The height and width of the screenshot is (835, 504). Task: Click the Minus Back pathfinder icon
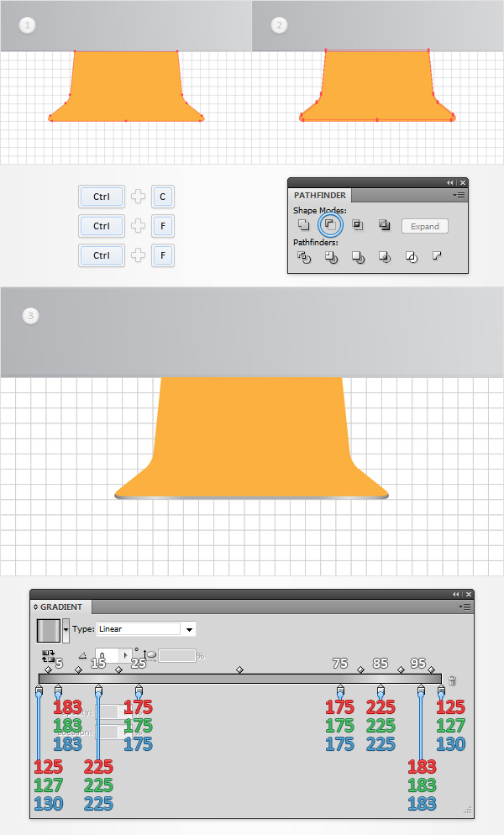[x=437, y=256]
